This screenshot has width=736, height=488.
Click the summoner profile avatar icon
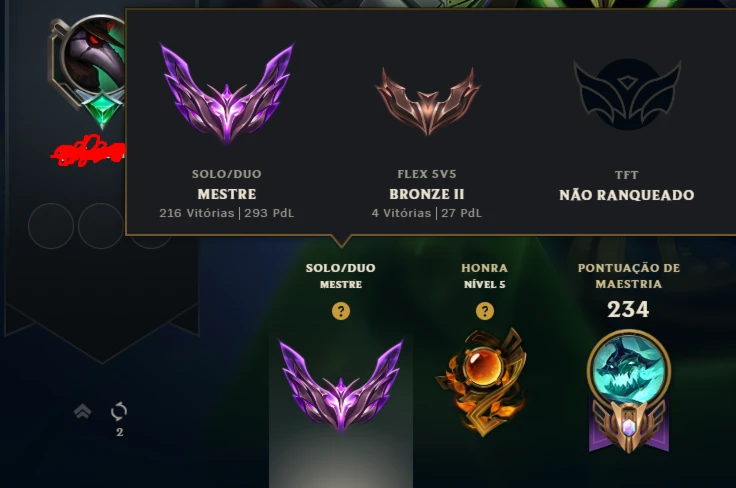point(94,54)
